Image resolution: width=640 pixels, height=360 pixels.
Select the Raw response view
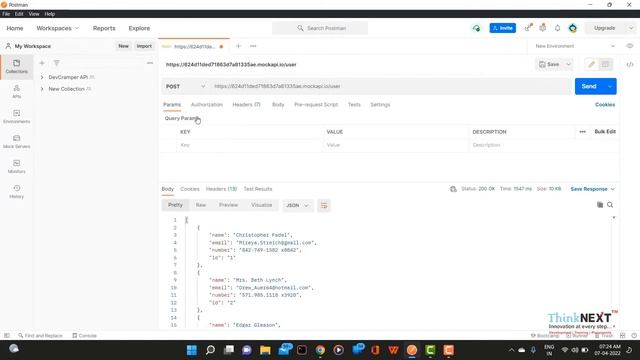(200, 205)
